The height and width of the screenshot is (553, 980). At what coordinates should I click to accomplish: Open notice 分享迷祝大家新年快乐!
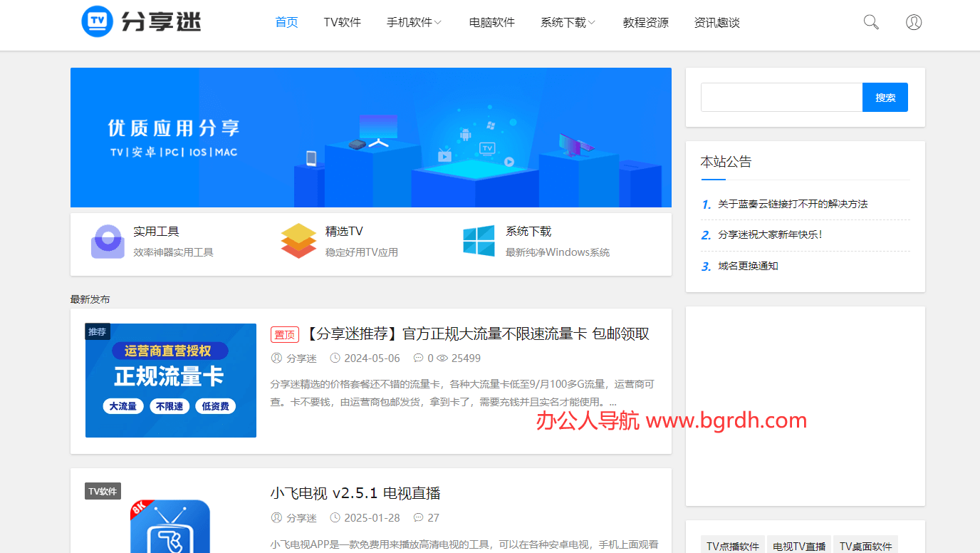point(770,234)
